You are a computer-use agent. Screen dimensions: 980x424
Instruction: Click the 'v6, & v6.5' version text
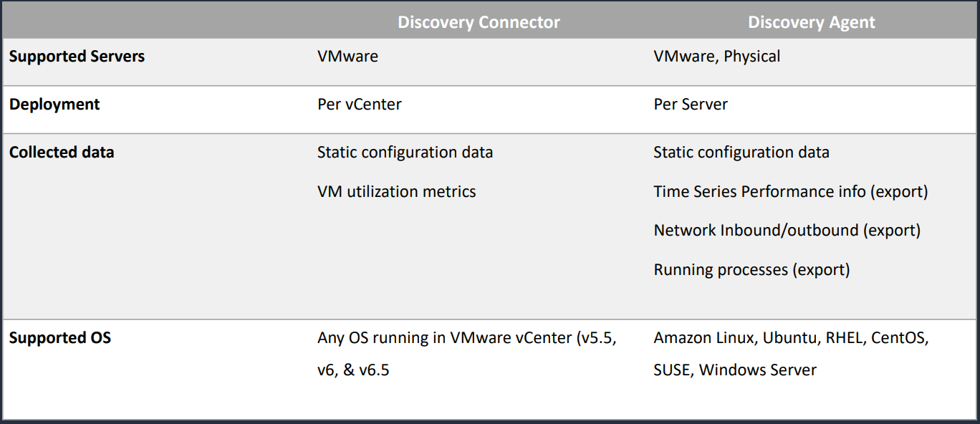click(x=353, y=371)
